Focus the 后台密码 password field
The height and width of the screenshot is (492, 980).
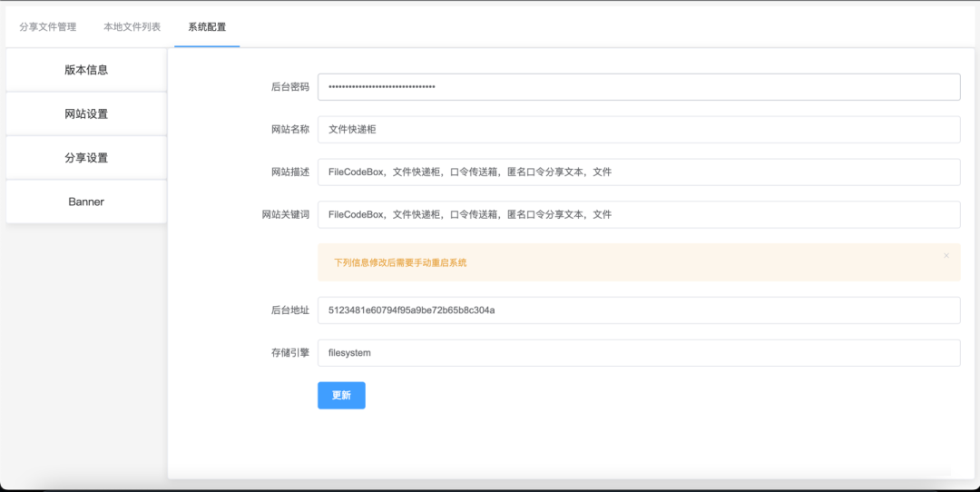click(638, 87)
